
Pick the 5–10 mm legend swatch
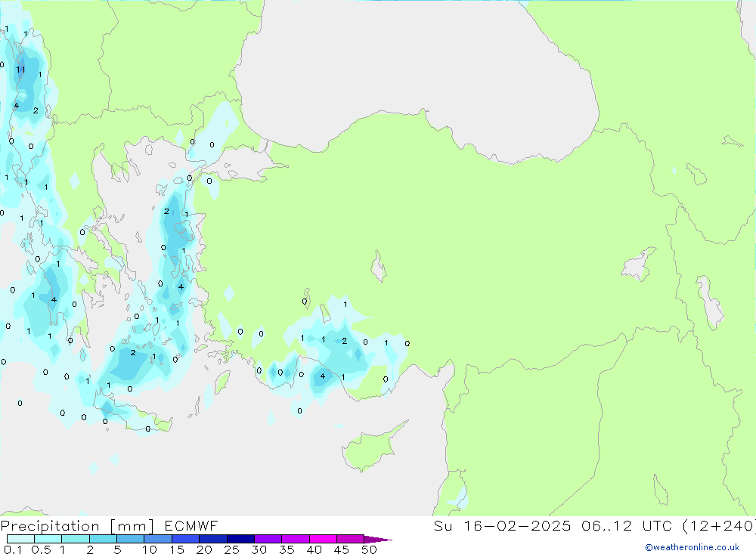131,539
